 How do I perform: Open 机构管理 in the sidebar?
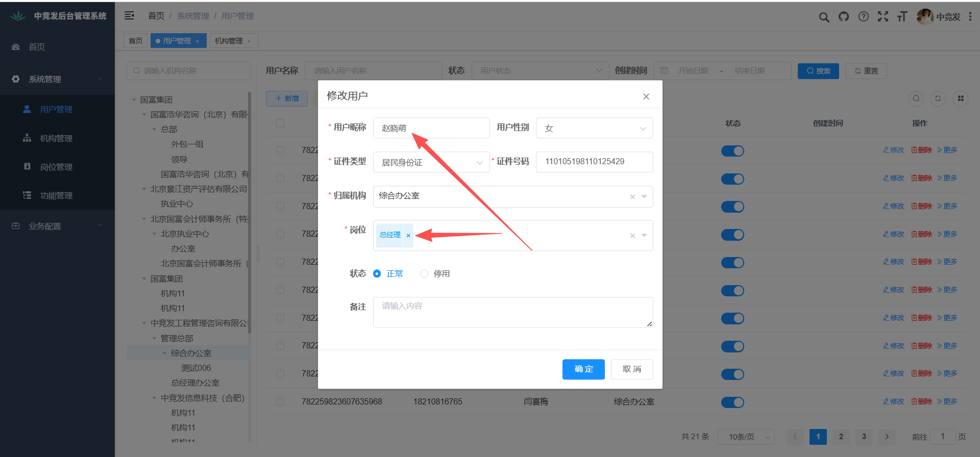pos(57,138)
